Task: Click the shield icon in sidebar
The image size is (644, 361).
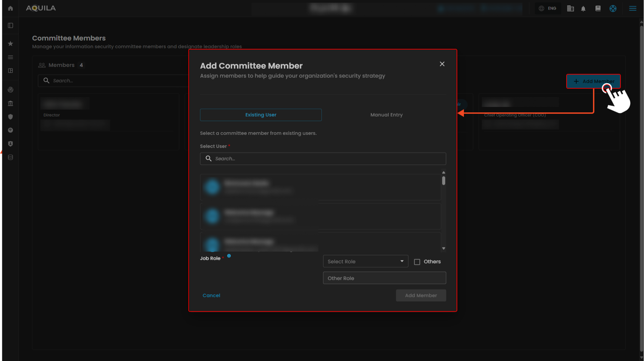Action: pos(10,117)
